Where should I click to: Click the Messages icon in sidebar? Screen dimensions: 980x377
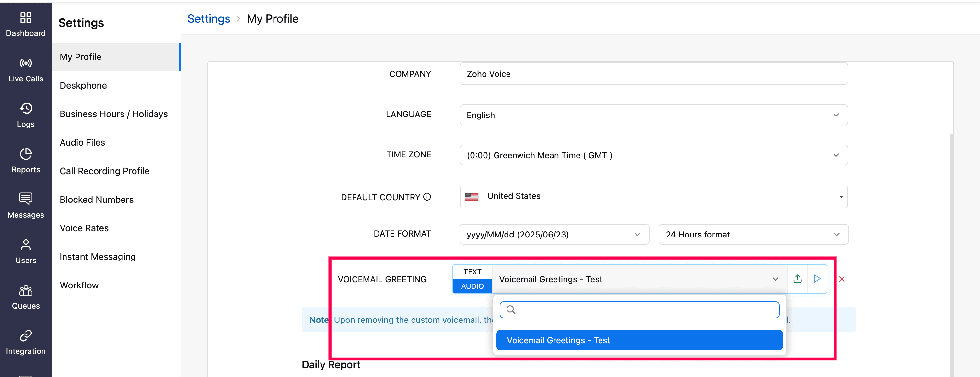(x=26, y=199)
